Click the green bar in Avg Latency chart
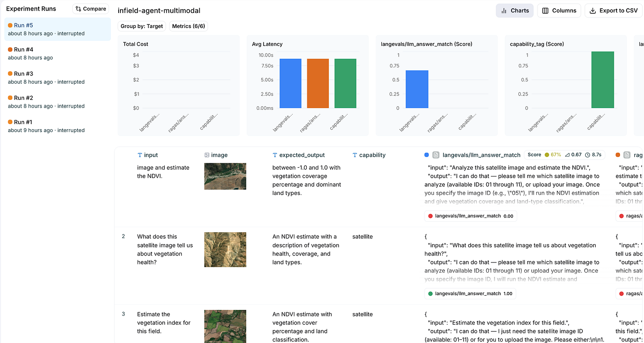The width and height of the screenshot is (644, 343). click(x=345, y=84)
